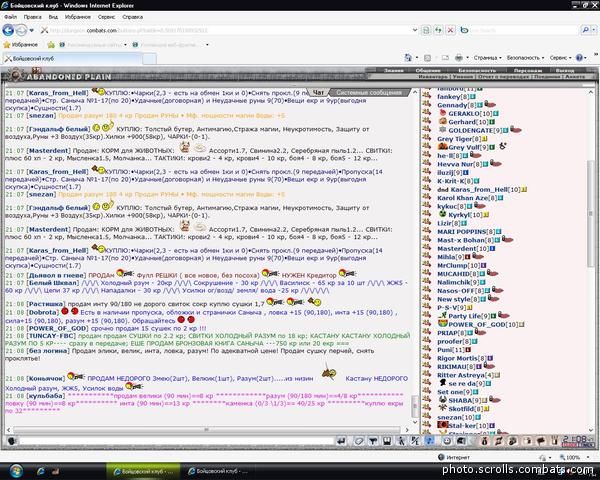The height and width of the screenshot is (480, 600).
Task: Open the Справка menu
Action: (132, 17)
